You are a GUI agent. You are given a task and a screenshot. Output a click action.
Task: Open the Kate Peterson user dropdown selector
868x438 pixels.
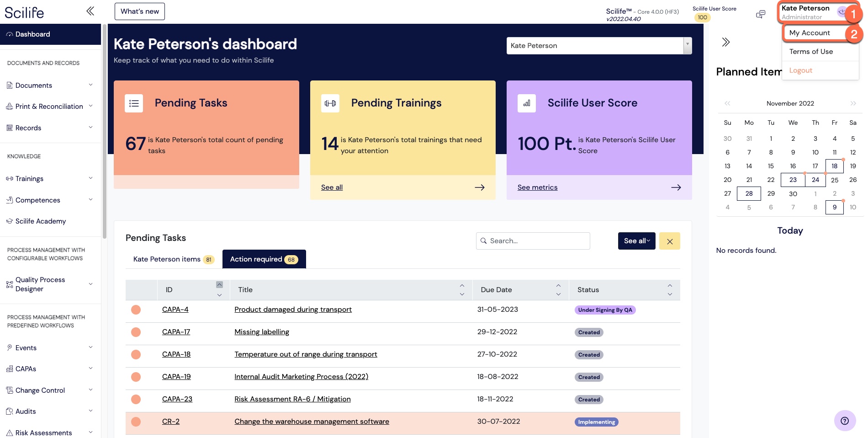[x=599, y=46]
